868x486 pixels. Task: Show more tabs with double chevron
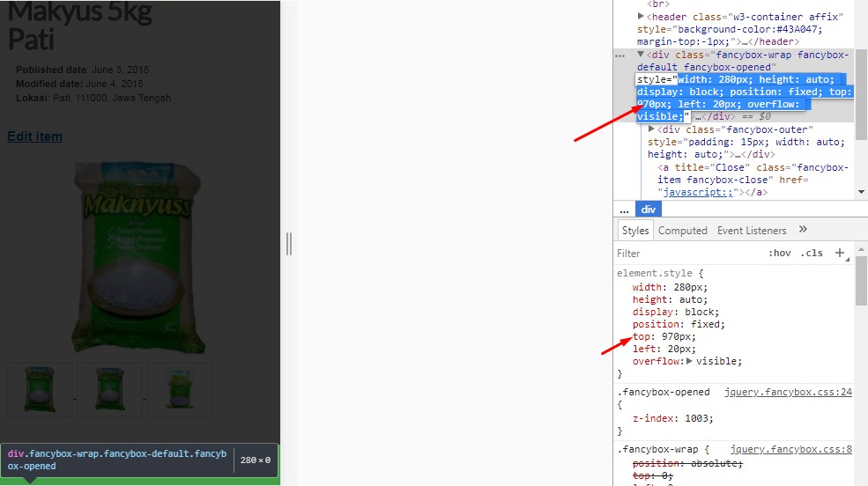804,230
